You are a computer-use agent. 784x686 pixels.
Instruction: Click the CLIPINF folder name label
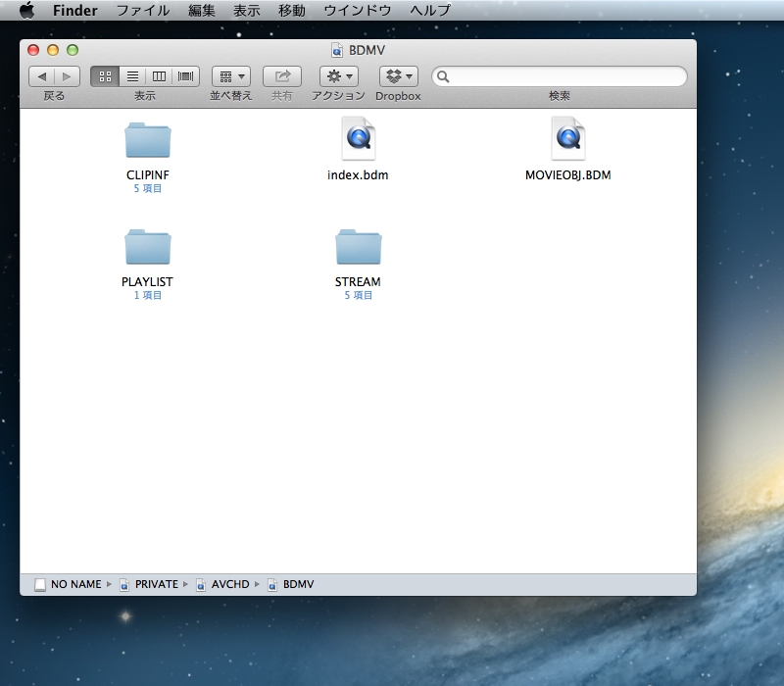(x=148, y=175)
